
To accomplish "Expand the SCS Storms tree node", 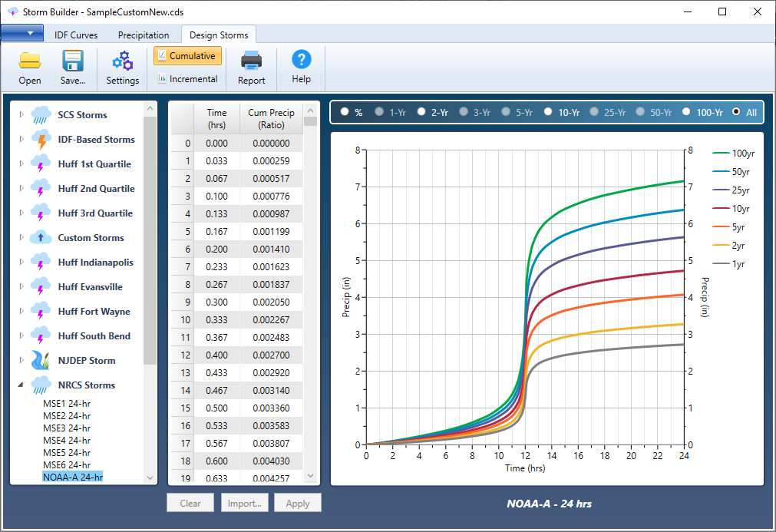I will 21,115.
